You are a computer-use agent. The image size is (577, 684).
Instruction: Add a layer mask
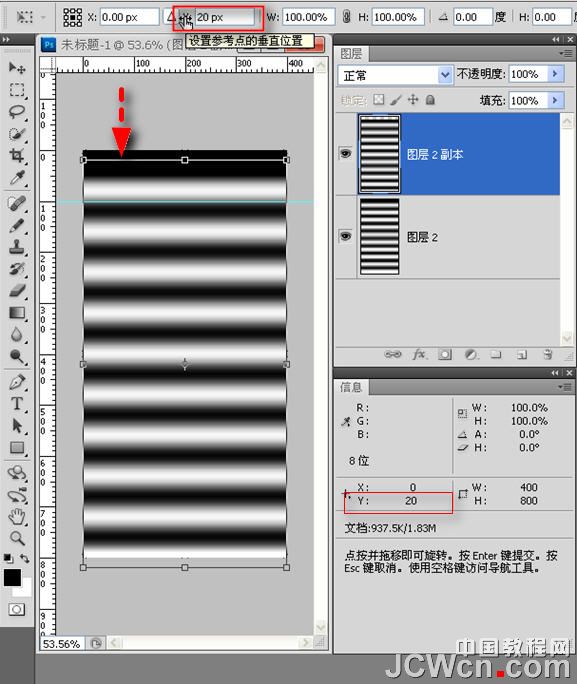pyautogui.click(x=445, y=355)
